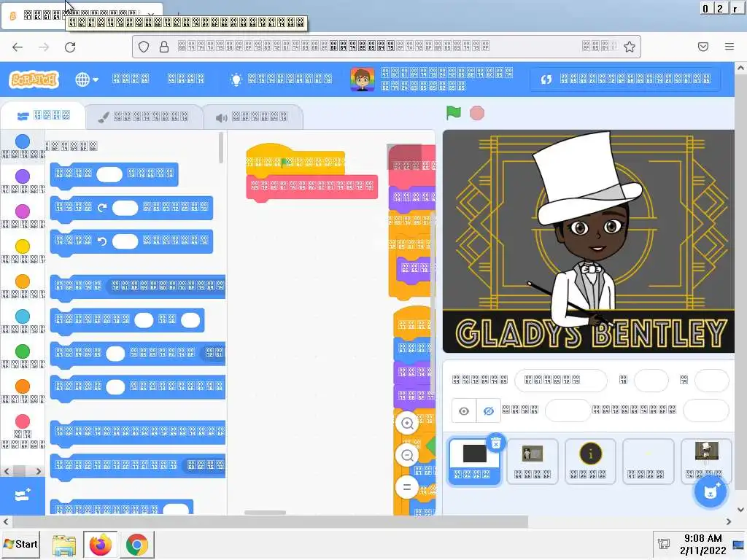Click the page vertical scrollbar down arrow

(x=741, y=510)
